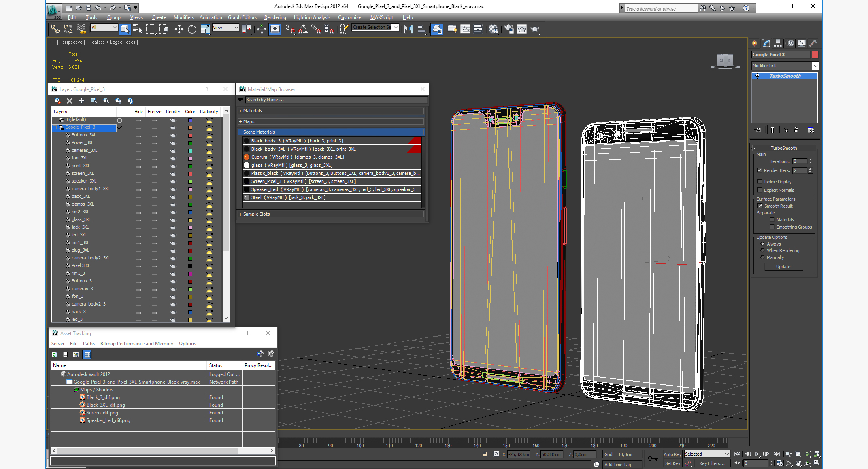Click the Align tool
The height and width of the screenshot is (469, 868).
point(421,29)
